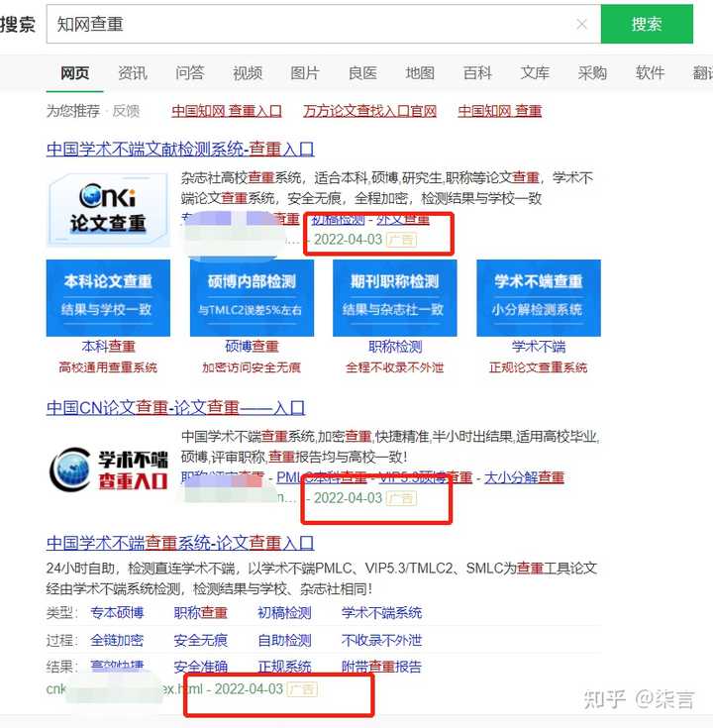Screen dimensions: 713x728
Task: Click the 期刊职称检测 blue banner
Action: 395,297
